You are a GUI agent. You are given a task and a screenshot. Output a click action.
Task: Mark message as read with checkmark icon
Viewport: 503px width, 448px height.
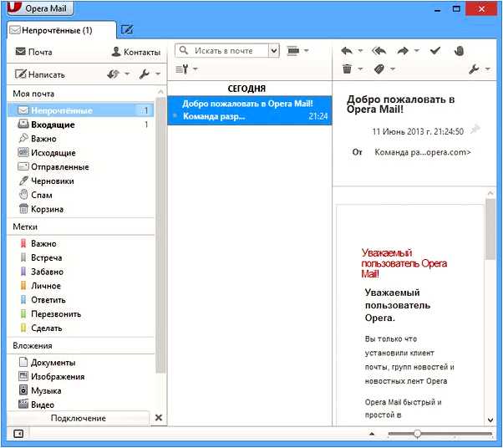(x=435, y=51)
